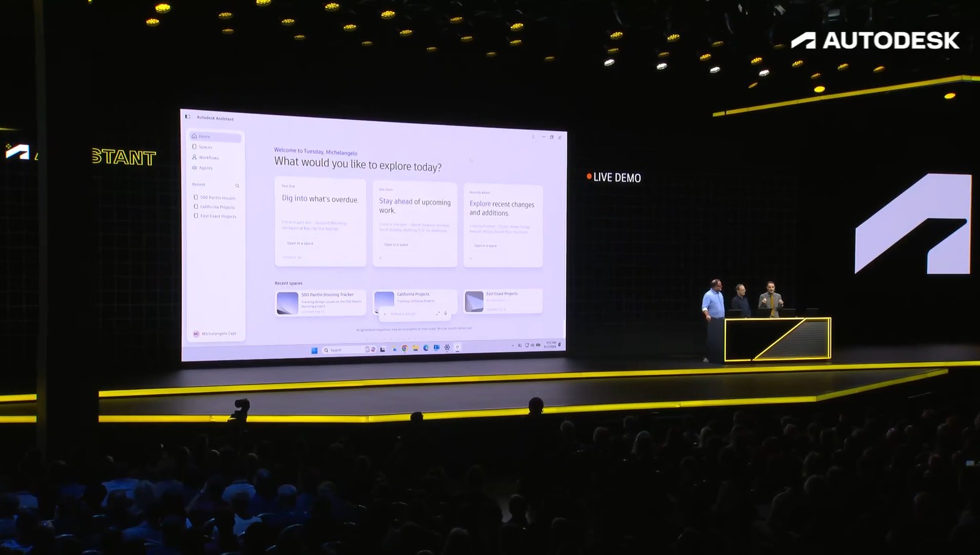
Task: Click 'Open in a space' on overdue card
Action: coord(300,243)
